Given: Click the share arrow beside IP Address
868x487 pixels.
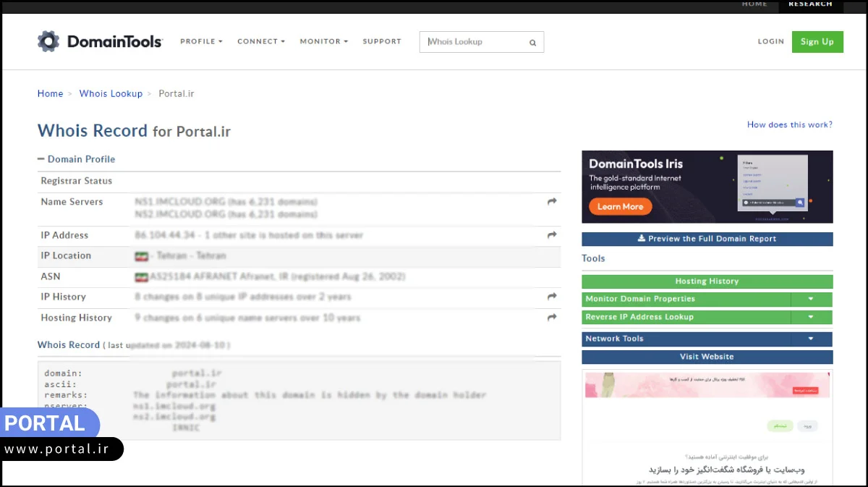Looking at the screenshot, I should coord(552,235).
